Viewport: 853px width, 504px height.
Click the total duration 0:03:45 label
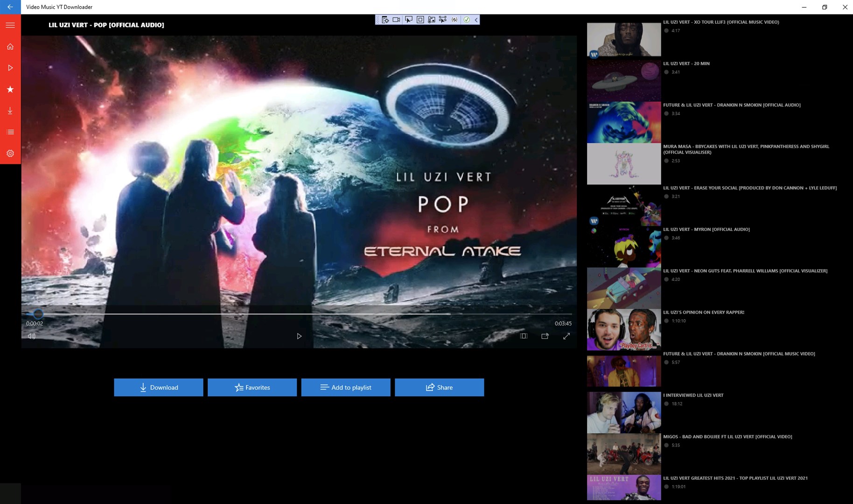coord(563,323)
